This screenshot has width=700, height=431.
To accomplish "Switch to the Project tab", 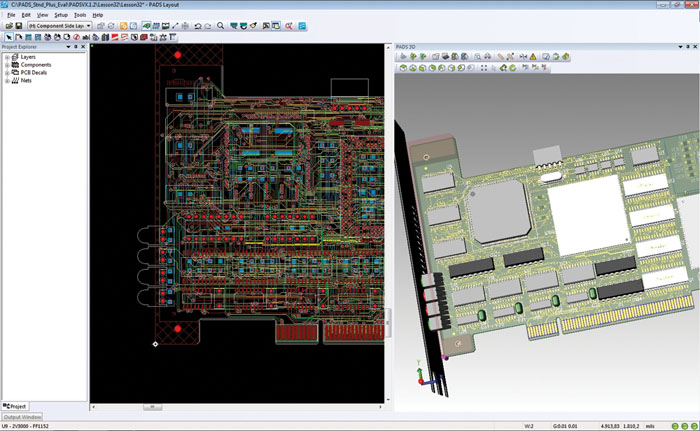I will tap(15, 407).
